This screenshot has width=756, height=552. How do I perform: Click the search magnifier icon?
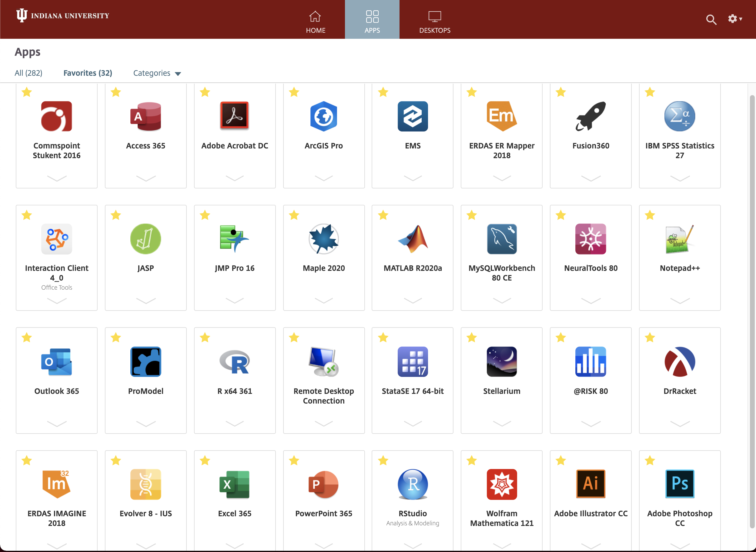coord(711,19)
